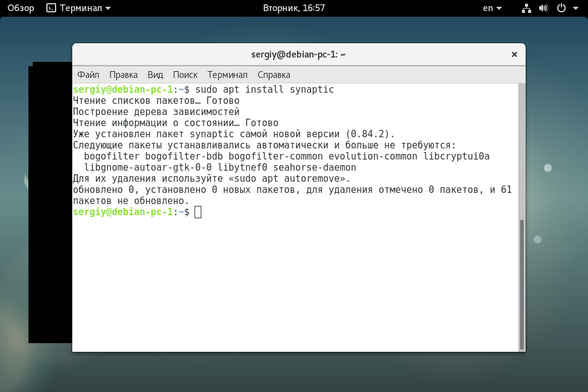Open the Правка menu
This screenshot has height=392, width=588.
[x=124, y=75]
